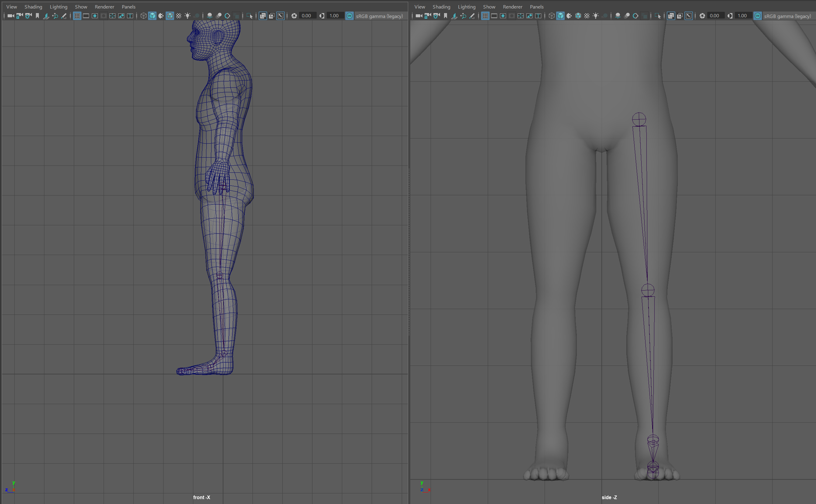Toggle Grid display in left viewport toolbar

[x=77, y=16]
